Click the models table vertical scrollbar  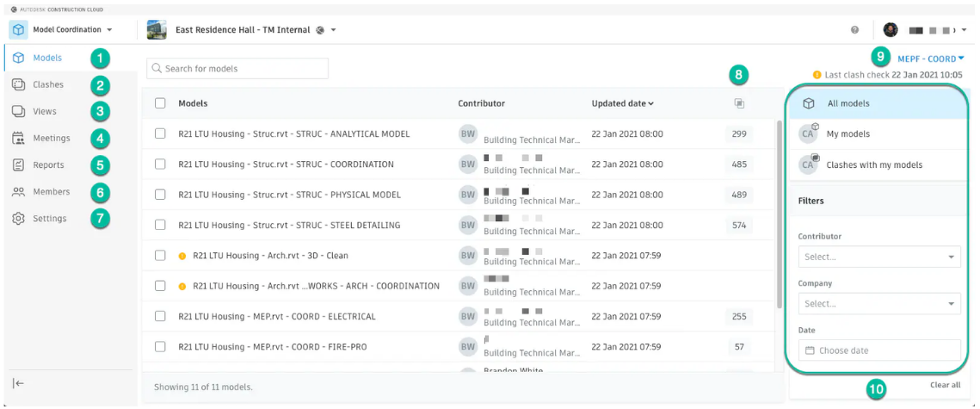click(779, 214)
